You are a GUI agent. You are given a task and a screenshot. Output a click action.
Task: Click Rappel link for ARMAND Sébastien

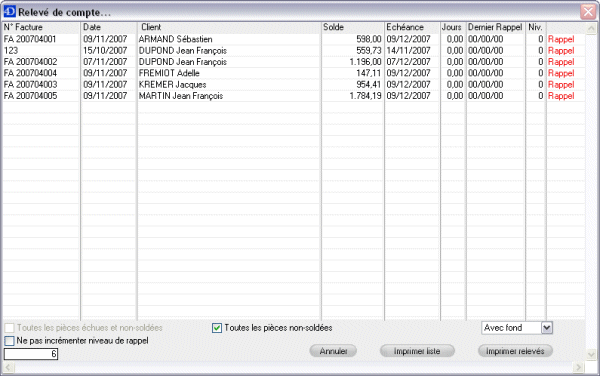[561, 39]
